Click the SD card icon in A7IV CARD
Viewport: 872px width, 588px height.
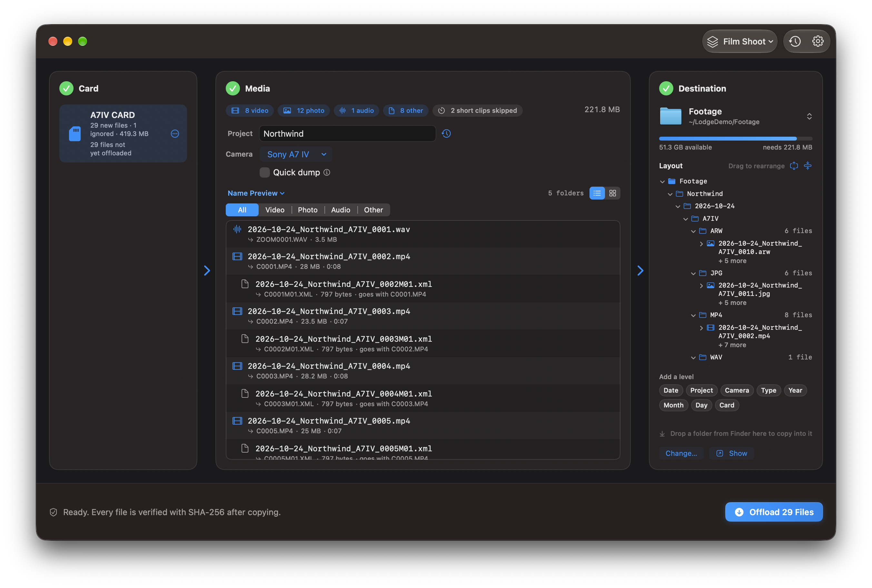tap(75, 133)
